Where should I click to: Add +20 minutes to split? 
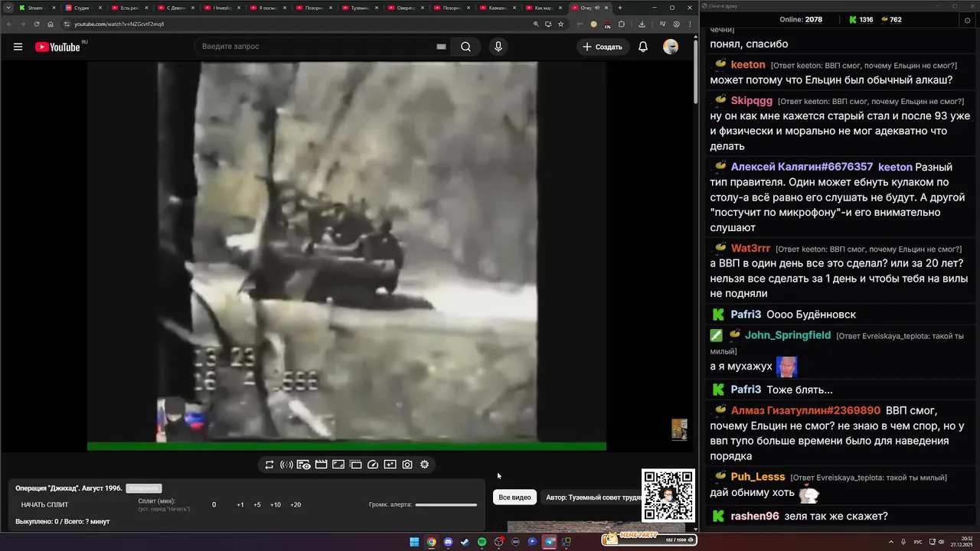click(296, 505)
